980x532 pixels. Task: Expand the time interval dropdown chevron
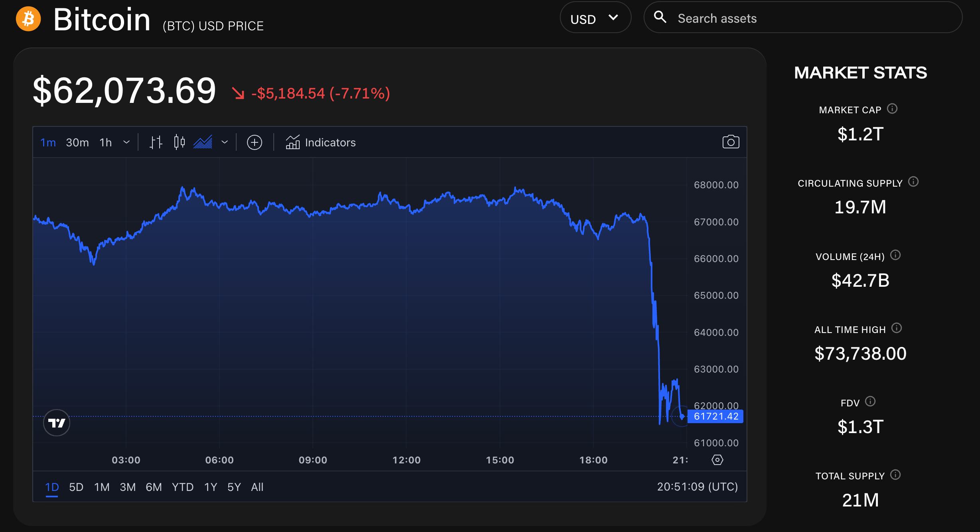click(126, 142)
